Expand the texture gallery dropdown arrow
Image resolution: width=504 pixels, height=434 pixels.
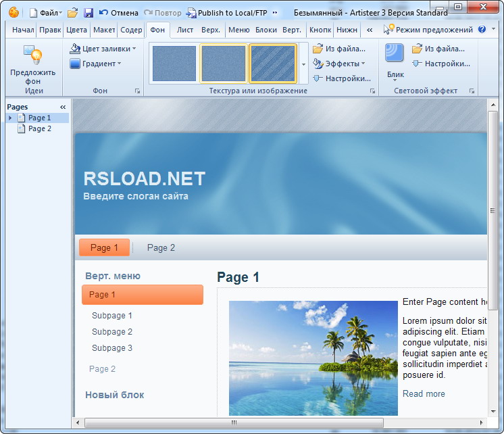pyautogui.click(x=304, y=64)
